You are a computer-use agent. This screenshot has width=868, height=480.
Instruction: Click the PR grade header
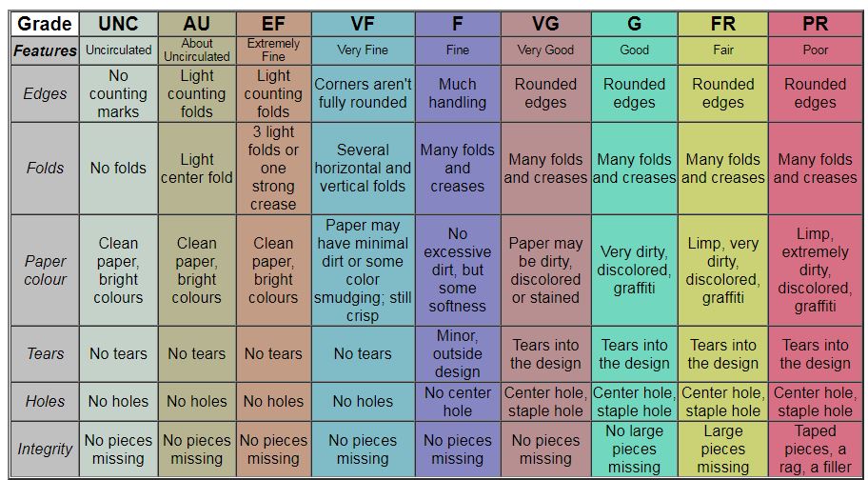(x=816, y=24)
